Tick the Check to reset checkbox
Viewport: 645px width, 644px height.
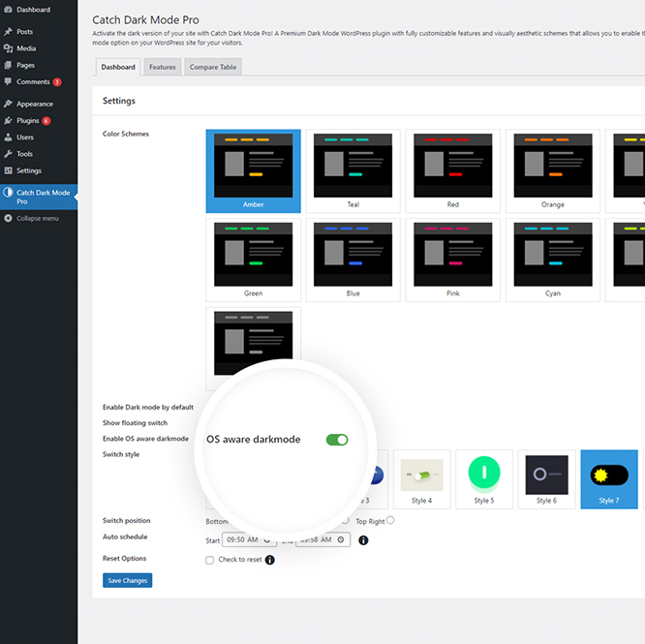tap(210, 560)
